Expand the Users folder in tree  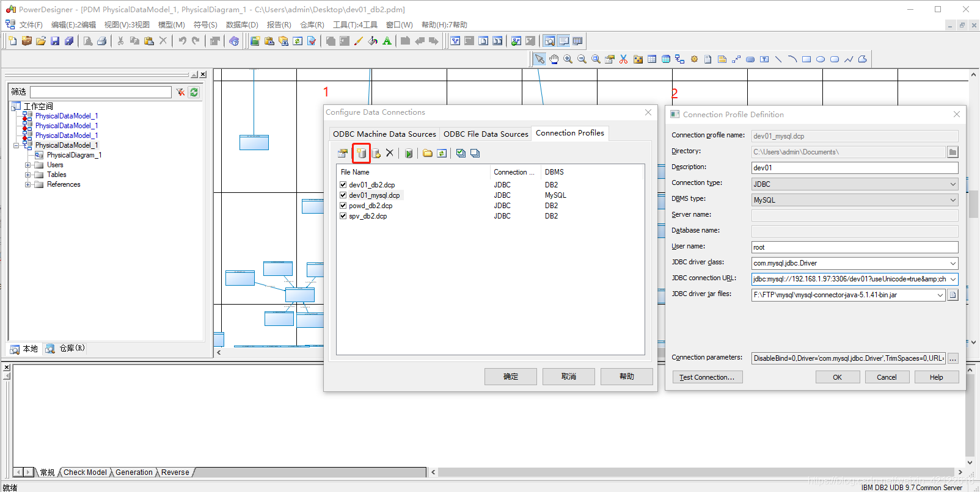point(27,165)
